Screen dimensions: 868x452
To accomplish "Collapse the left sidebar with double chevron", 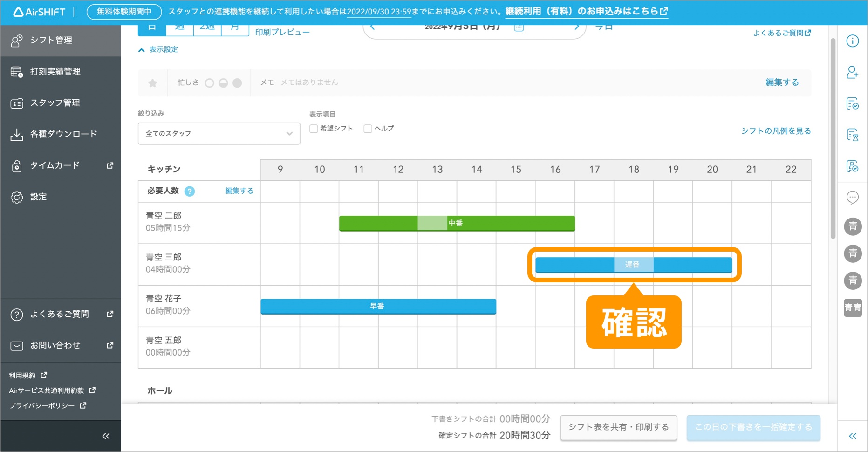I will click(x=106, y=436).
